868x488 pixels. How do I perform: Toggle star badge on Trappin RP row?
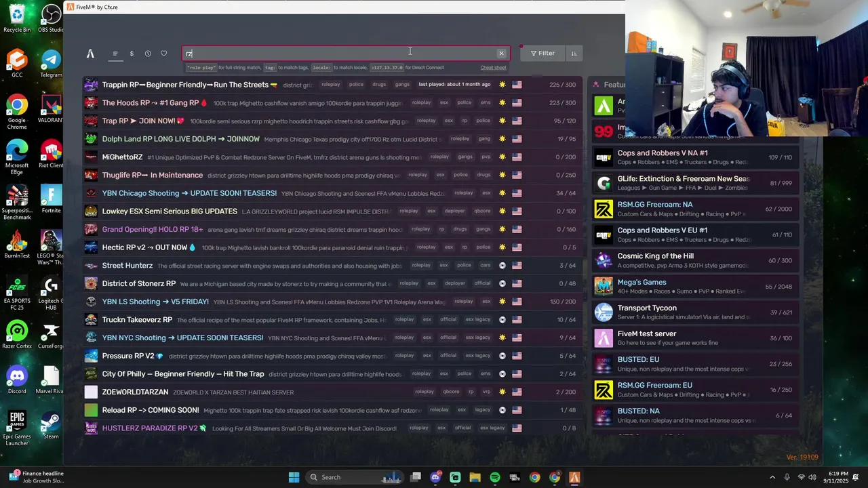click(x=502, y=85)
